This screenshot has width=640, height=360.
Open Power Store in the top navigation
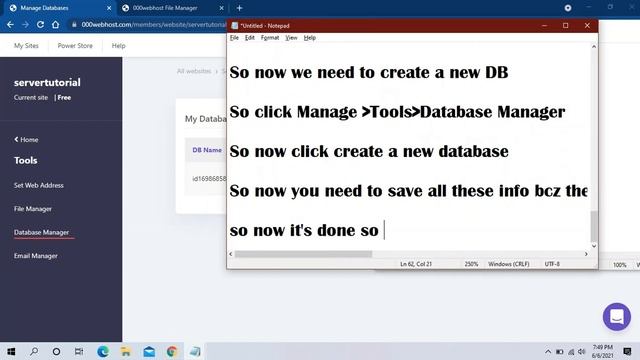tap(75, 46)
